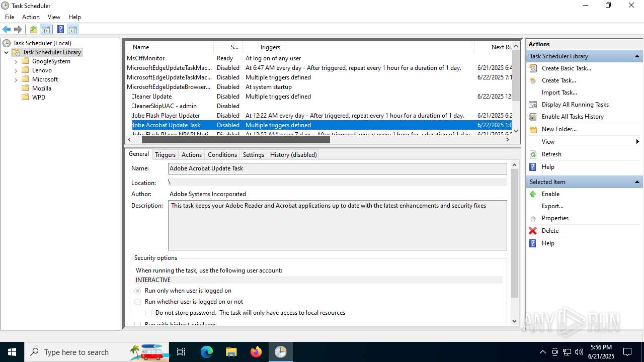Click the Properties clock icon

(x=533, y=219)
